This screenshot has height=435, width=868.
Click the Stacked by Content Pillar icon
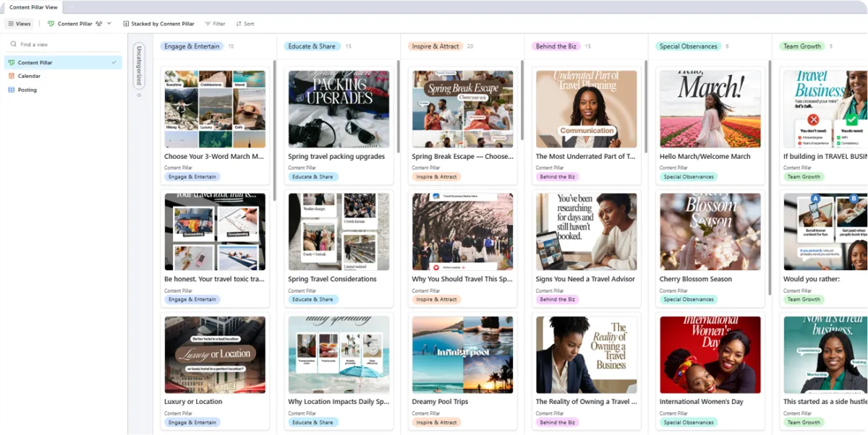coord(126,24)
